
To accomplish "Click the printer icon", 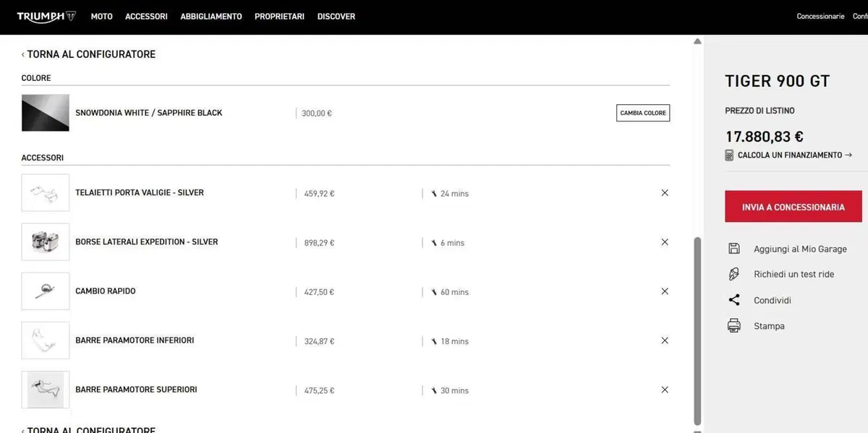I will [x=734, y=325].
